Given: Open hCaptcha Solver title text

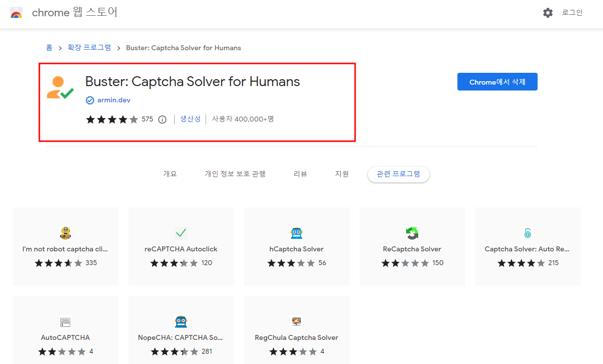Looking at the screenshot, I should click(x=297, y=249).
